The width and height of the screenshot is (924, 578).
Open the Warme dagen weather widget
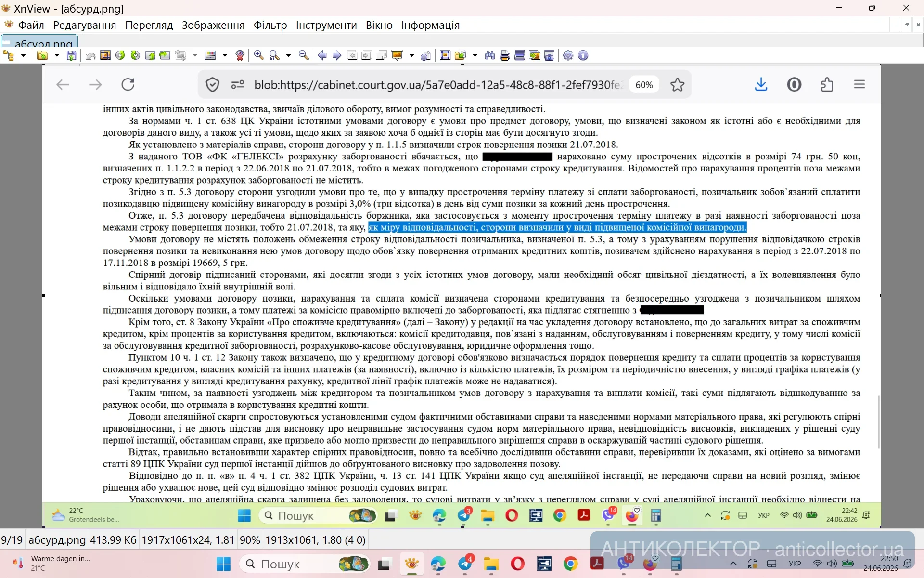coord(52,564)
